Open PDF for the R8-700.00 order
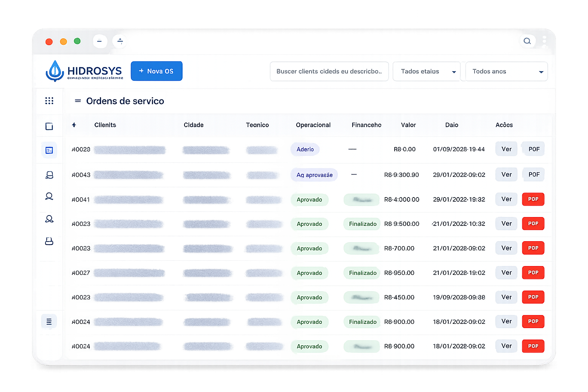This screenshot has width=588, height=392. pos(533,248)
